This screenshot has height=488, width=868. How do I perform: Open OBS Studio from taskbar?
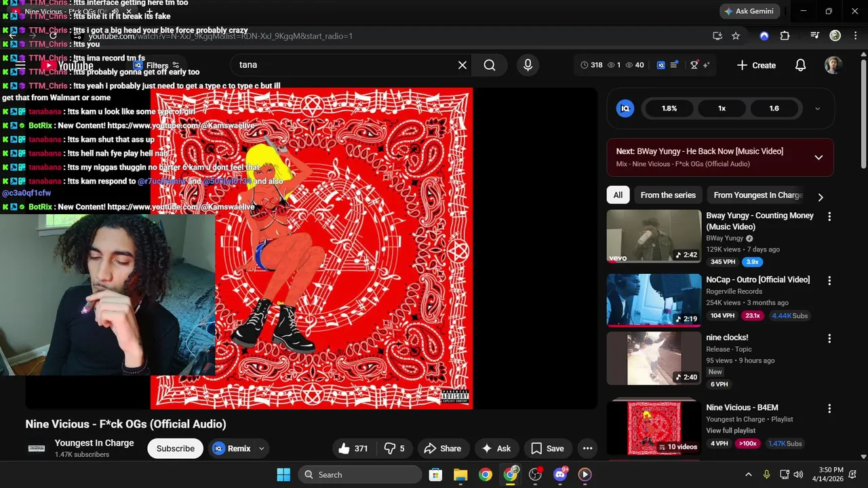coord(535,474)
